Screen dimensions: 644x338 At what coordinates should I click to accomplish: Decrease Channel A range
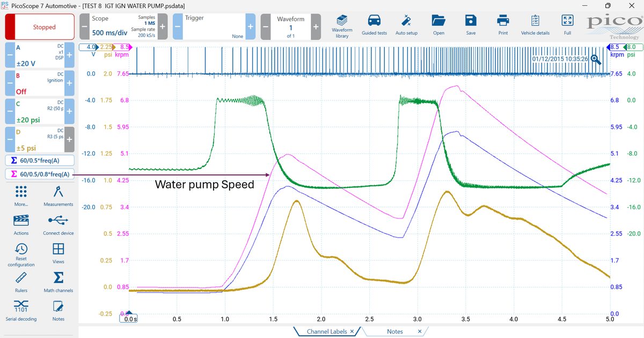(x=10, y=55)
